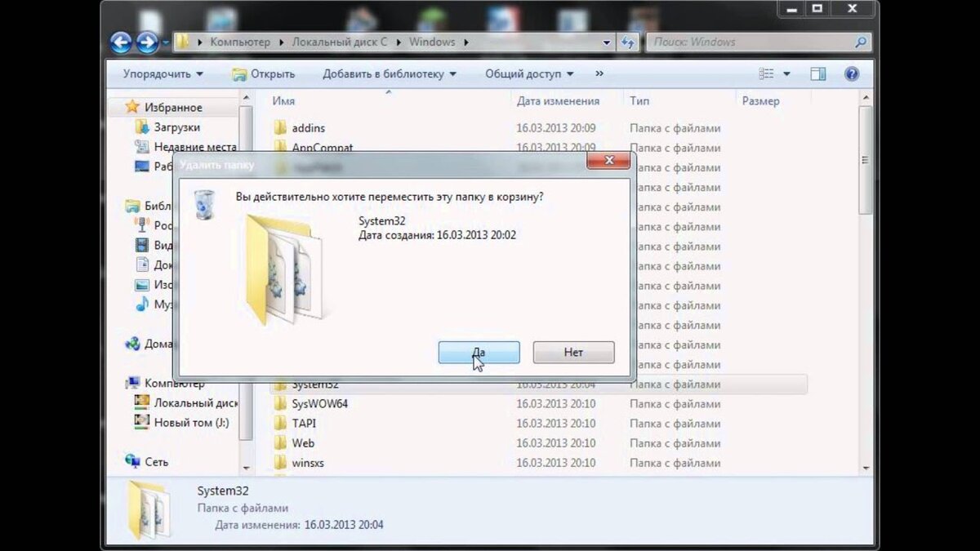This screenshot has width=980, height=551.
Task: Click the Сеть network icon
Action: tap(132, 461)
